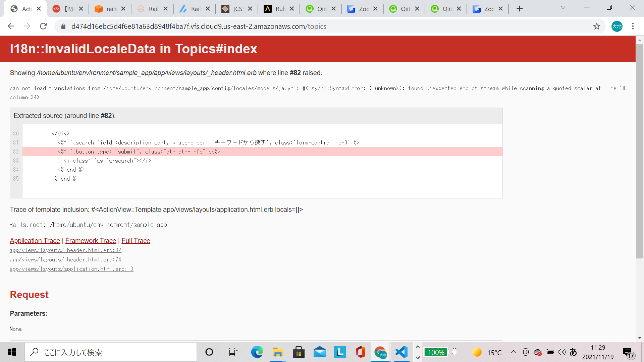Launch Microsoft Edge from taskbar
Screen dimensions: 644x362
coord(257,352)
